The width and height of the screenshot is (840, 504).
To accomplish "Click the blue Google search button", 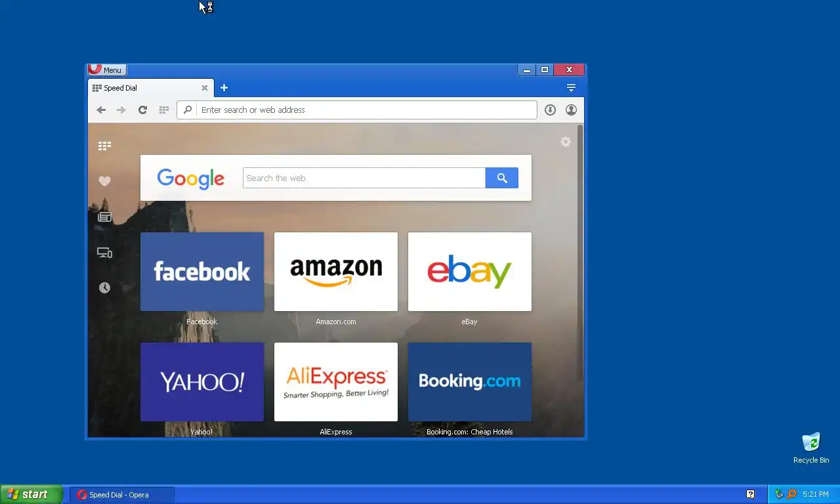I will coord(502,178).
